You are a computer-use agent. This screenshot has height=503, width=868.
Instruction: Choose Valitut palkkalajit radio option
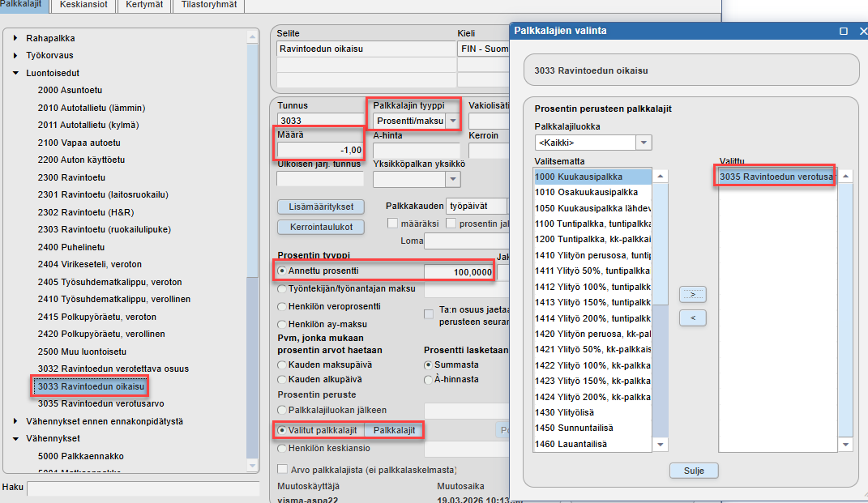(x=282, y=430)
